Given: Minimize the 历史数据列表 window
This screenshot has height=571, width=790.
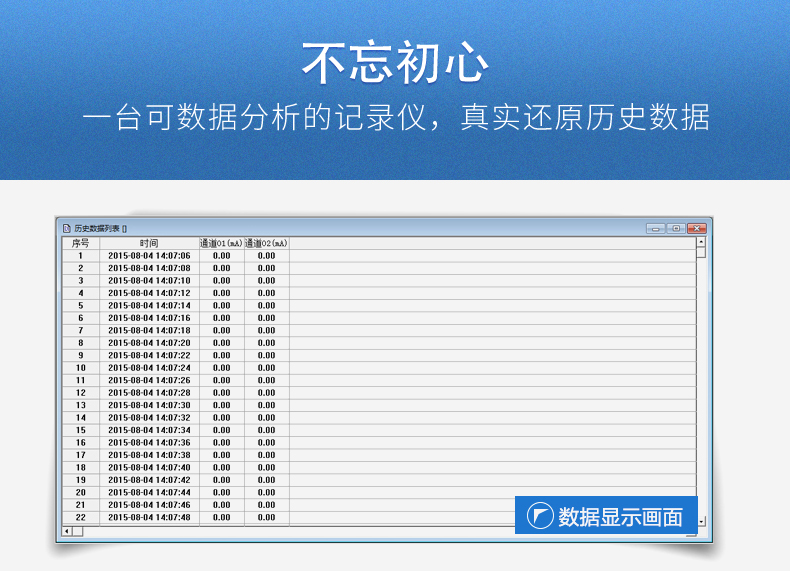Looking at the screenshot, I should (656, 228).
